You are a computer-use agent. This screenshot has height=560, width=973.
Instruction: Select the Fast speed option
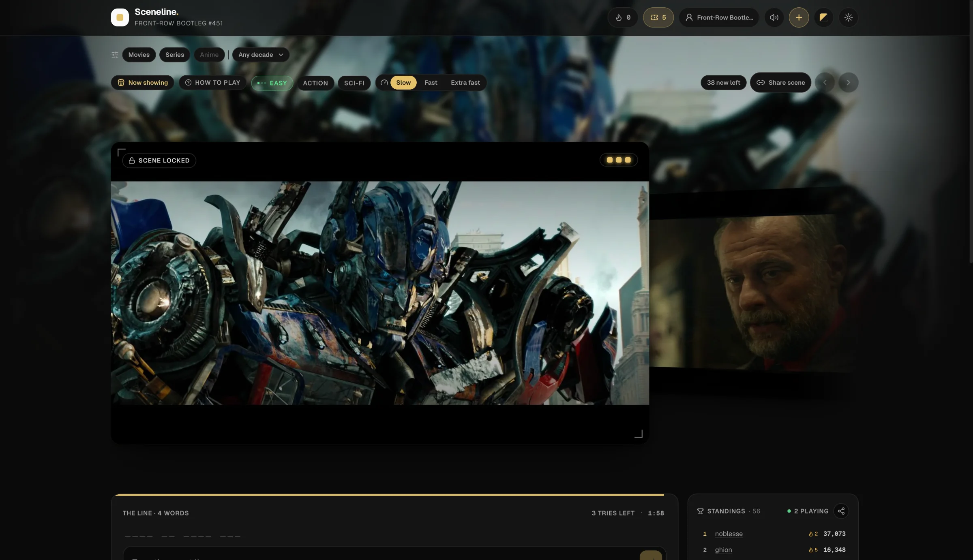point(431,83)
